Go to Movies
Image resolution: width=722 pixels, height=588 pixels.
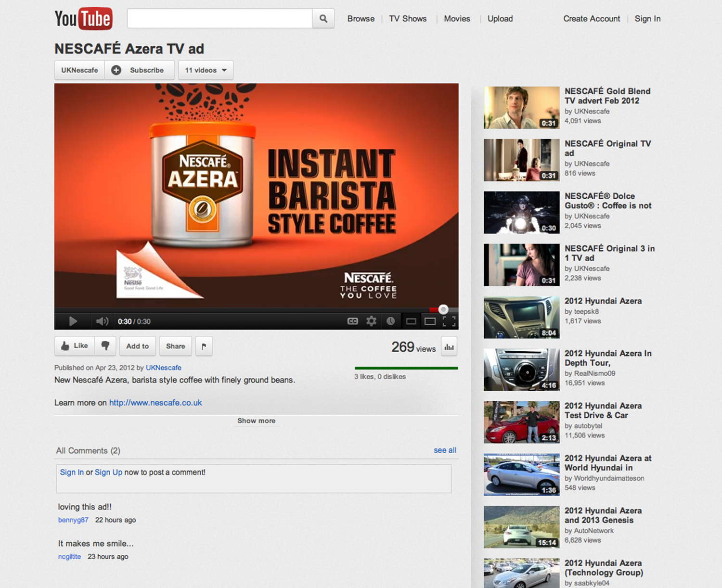457,19
